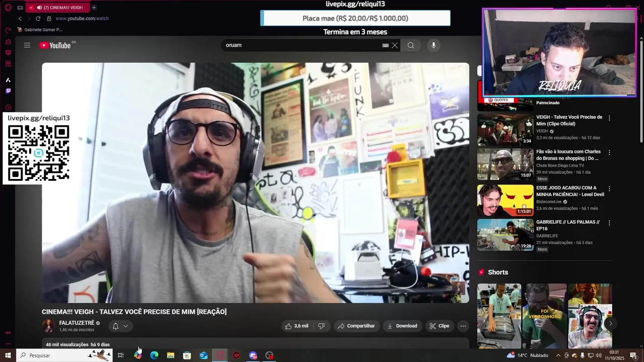This screenshot has height=362, width=644.
Task: Open VEIGH Talvez Você Precise de Mim thumbnail
Action: 505,130
